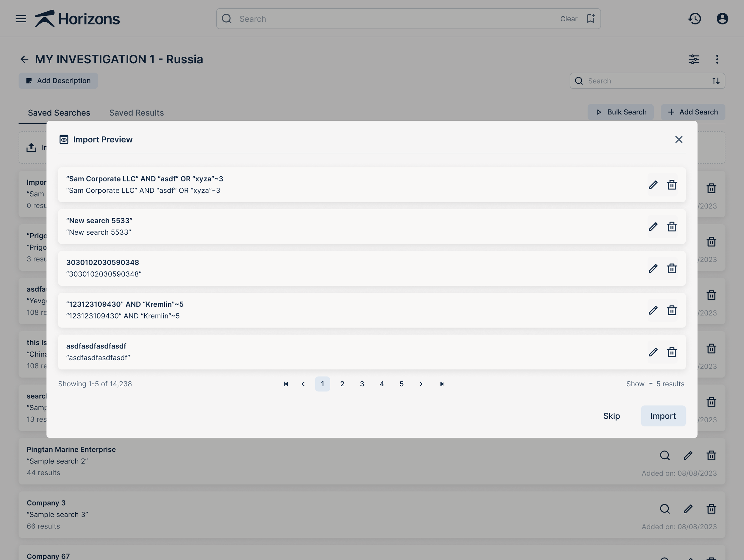The image size is (744, 560).
Task: Jump to the last page
Action: 442,384
